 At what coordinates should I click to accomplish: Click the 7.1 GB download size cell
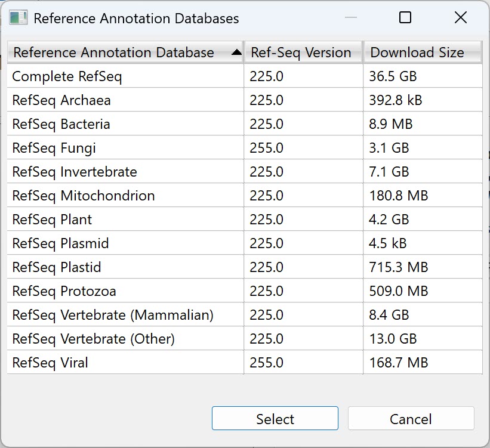(x=423, y=172)
